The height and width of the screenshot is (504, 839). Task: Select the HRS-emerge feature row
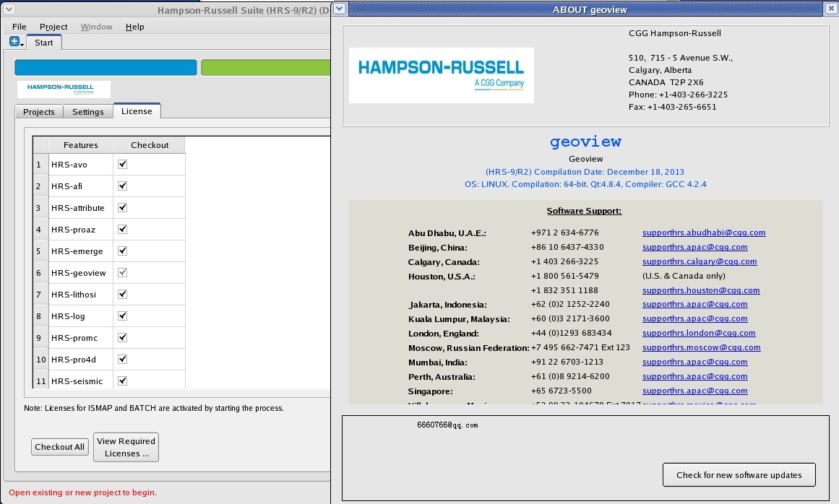80,251
